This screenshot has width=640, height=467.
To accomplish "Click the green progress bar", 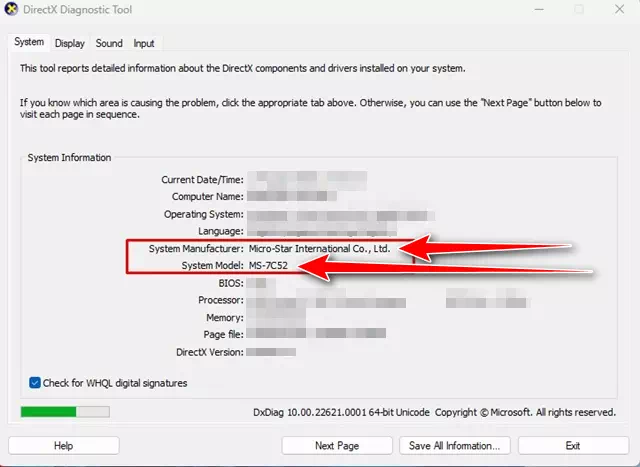I will (65, 411).
